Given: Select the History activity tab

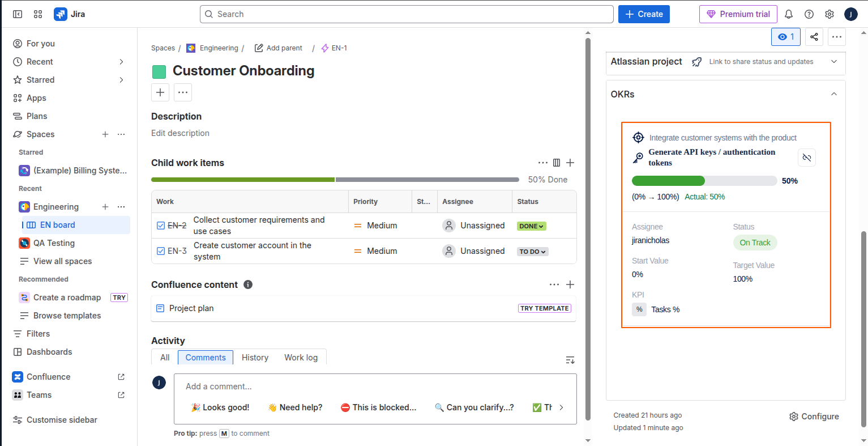Looking at the screenshot, I should point(255,358).
